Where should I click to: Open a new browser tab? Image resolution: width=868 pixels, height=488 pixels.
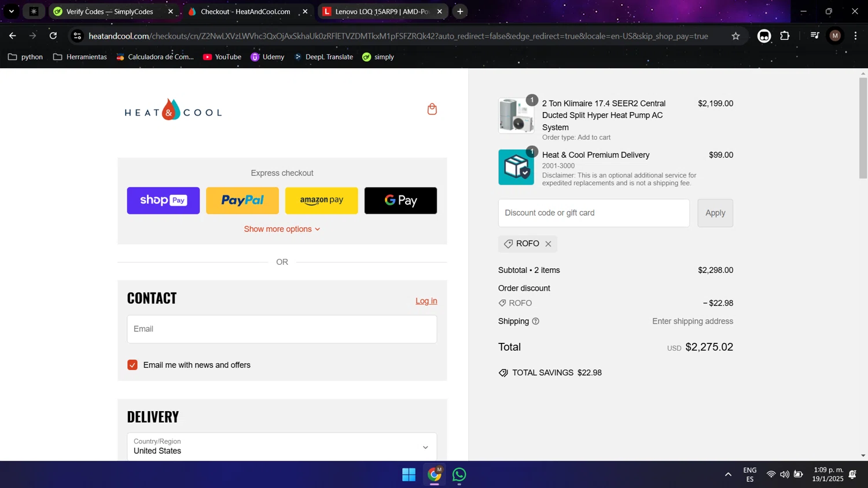(x=460, y=12)
